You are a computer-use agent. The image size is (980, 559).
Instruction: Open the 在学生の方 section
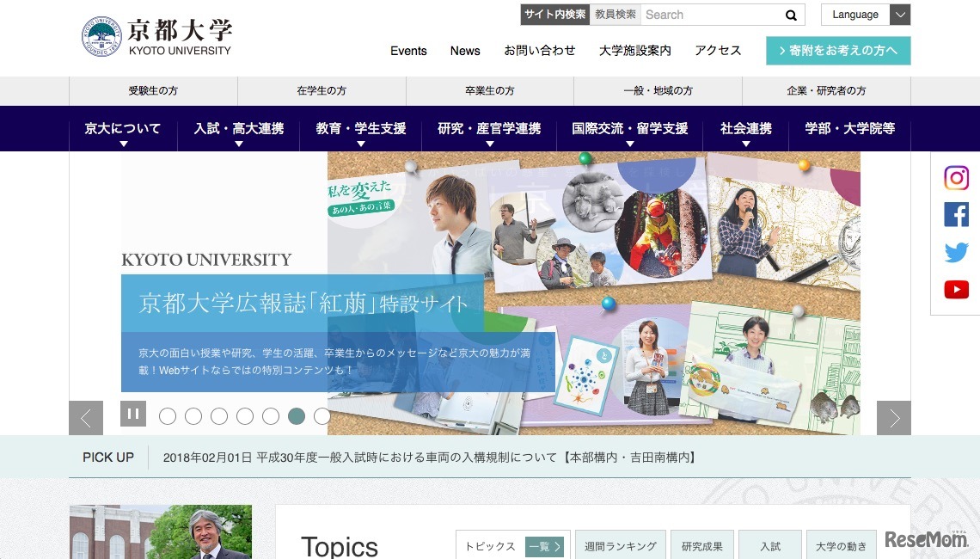[x=322, y=90]
